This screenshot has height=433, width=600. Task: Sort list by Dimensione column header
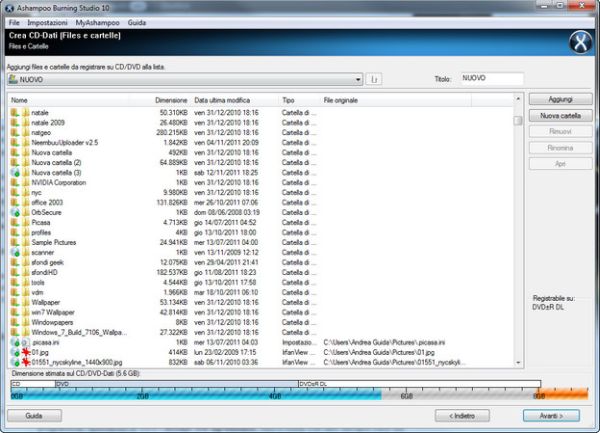click(160, 100)
